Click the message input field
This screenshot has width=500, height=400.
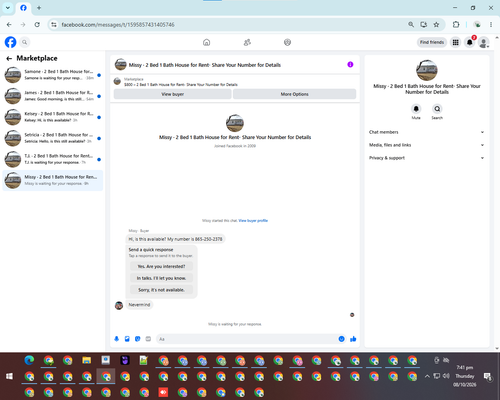point(251,339)
